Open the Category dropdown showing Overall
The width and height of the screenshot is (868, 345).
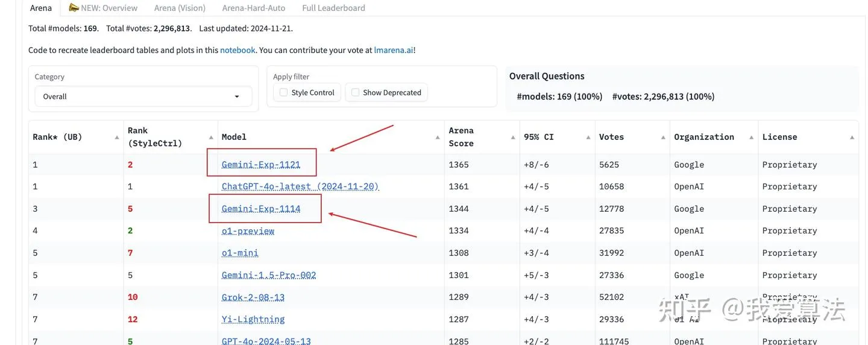[x=143, y=97]
